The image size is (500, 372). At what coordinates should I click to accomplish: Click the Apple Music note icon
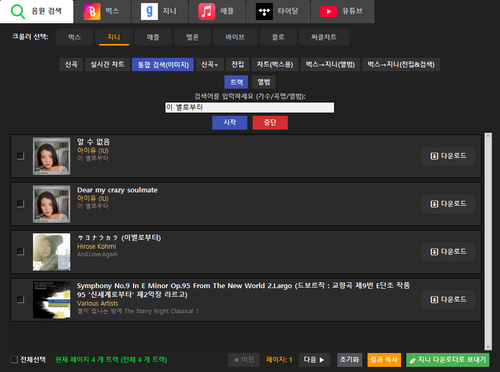coord(207,11)
